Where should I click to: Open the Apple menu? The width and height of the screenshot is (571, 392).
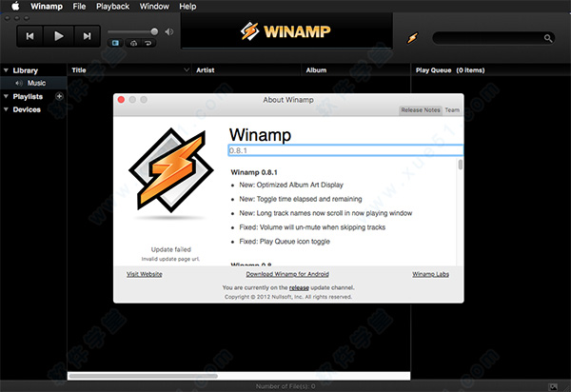[x=15, y=7]
